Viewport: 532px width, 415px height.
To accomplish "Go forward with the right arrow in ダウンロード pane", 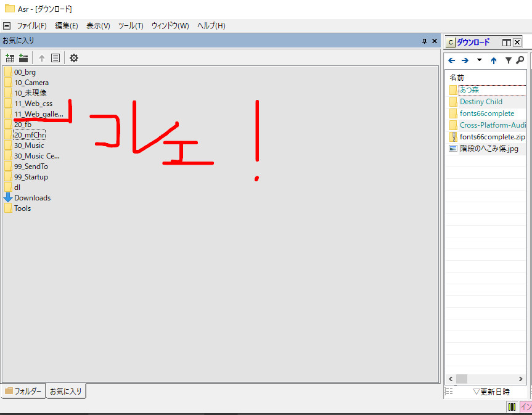I will 465,60.
